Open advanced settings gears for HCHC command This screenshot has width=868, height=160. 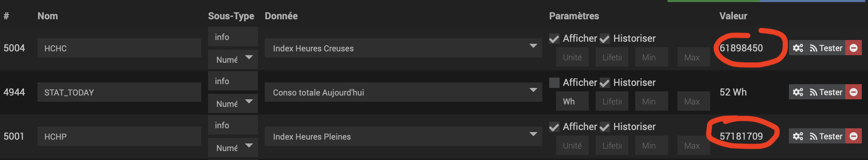point(798,48)
